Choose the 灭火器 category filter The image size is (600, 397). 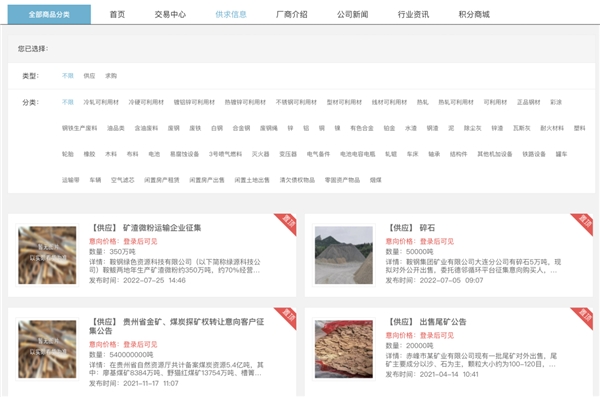coord(261,154)
